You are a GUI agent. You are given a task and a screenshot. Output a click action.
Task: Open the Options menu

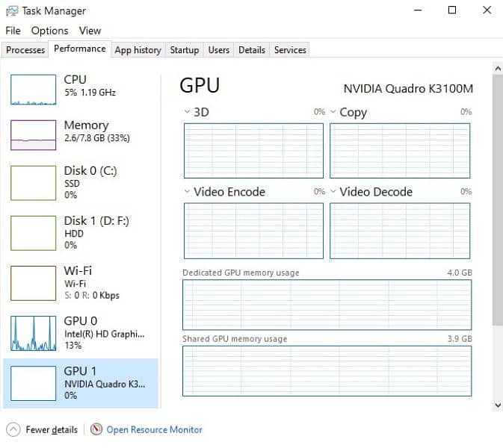[49, 31]
